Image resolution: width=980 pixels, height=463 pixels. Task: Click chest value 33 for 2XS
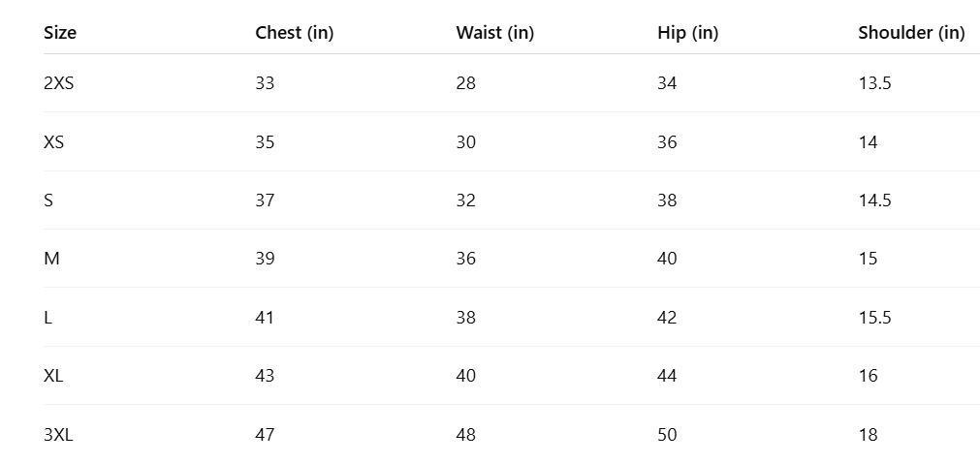point(265,83)
